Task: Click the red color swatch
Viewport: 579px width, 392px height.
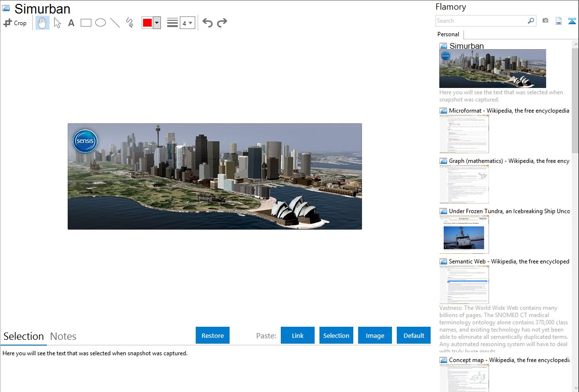Action: click(x=147, y=23)
